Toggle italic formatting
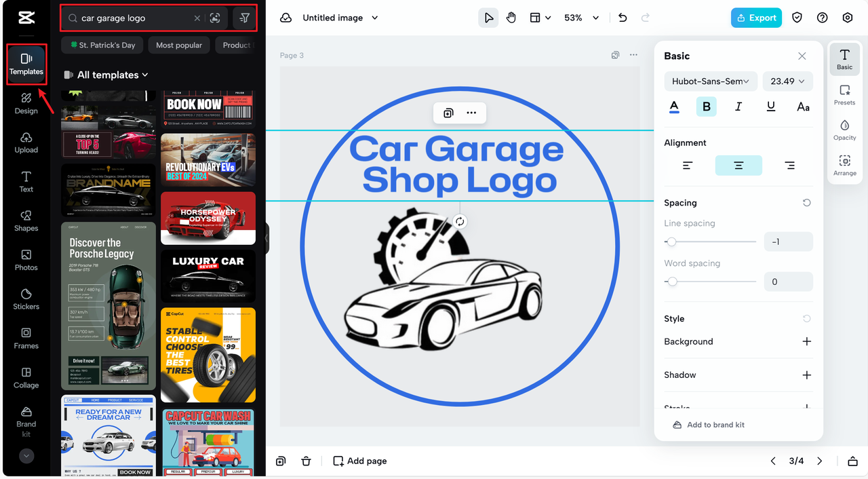Image resolution: width=868 pixels, height=479 pixels. [x=738, y=107]
